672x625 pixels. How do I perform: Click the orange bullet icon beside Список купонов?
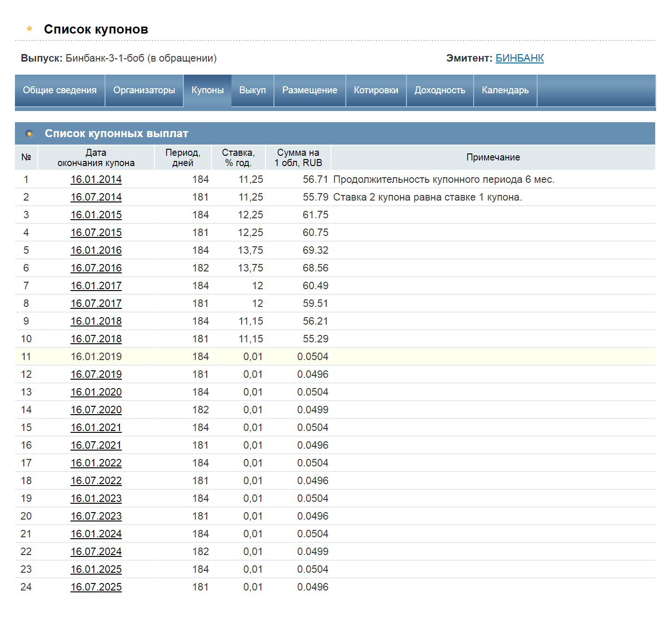point(29,29)
